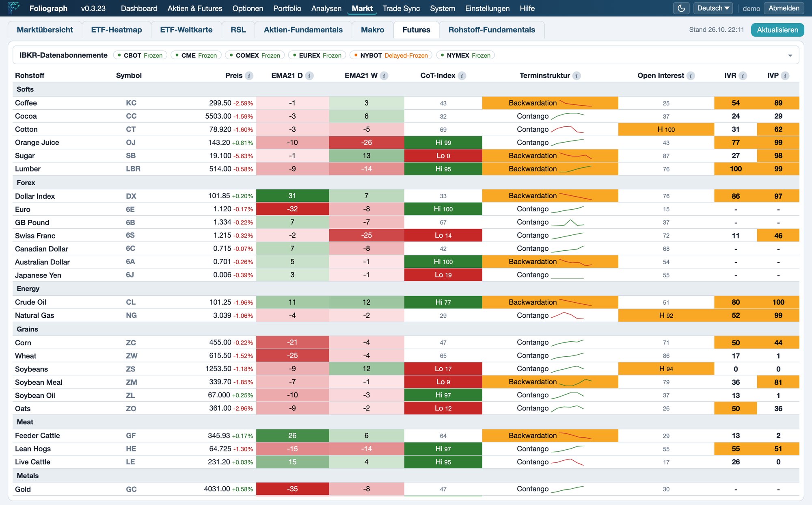Click the Euro -32 EMA21 D cell

coord(292,209)
